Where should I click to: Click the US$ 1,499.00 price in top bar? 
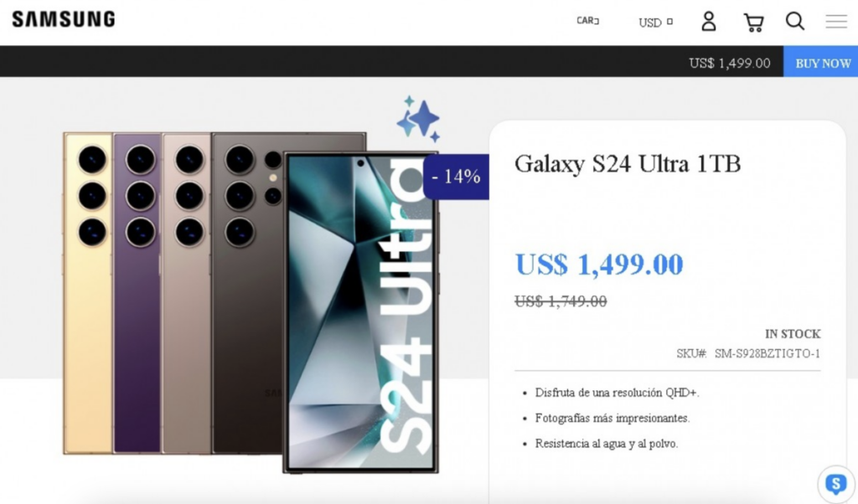(x=730, y=63)
